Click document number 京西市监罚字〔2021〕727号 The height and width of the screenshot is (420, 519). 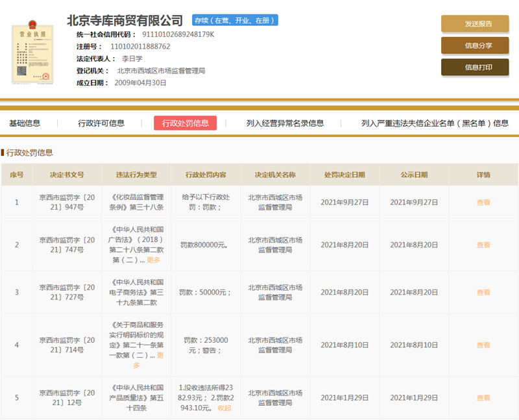pyautogui.click(x=67, y=293)
